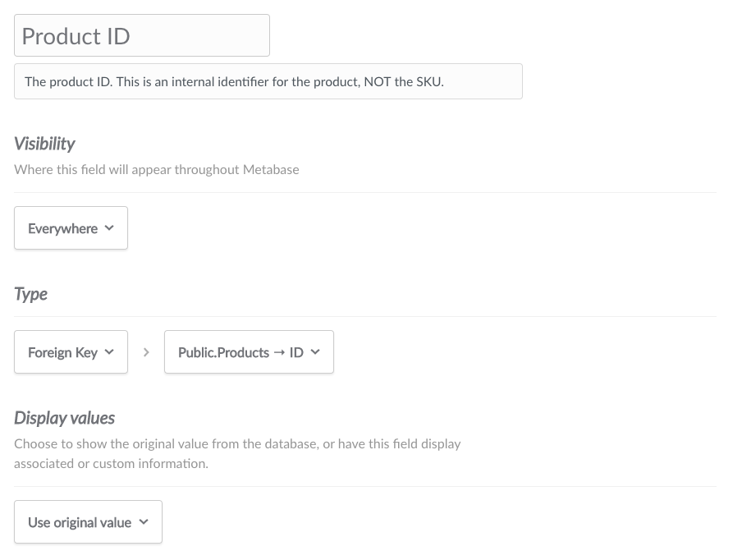Click the right chevron between type dropdowns

[x=146, y=352]
